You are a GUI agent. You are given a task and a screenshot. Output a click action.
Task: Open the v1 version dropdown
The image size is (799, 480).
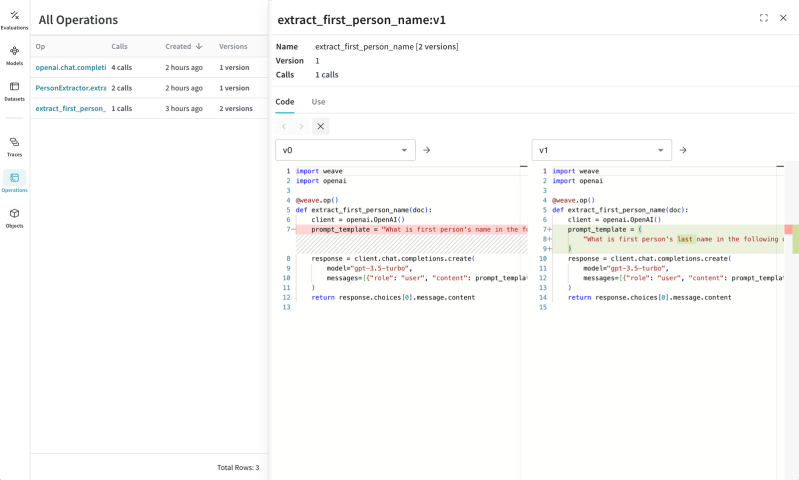point(601,150)
